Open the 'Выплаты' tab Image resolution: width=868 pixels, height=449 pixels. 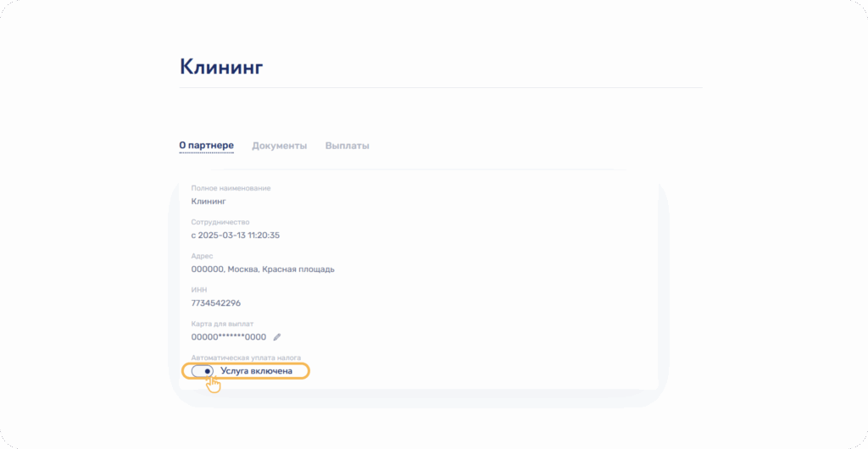tap(347, 146)
